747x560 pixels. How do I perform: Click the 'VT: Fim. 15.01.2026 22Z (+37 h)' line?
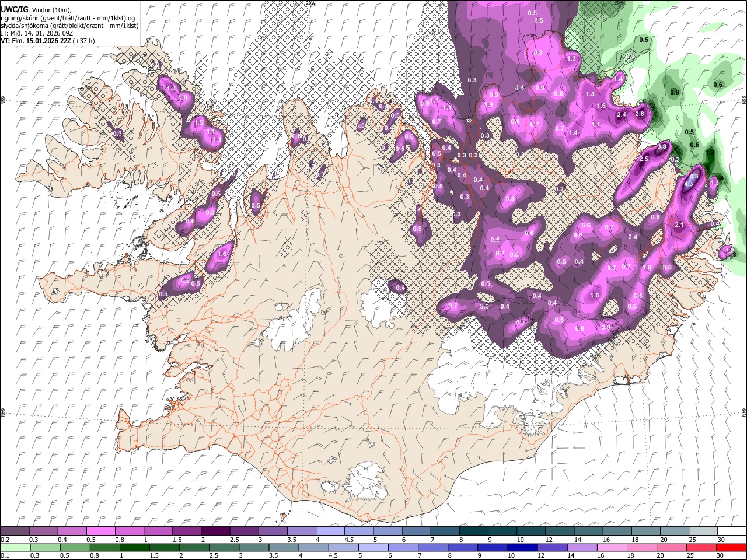48,41
